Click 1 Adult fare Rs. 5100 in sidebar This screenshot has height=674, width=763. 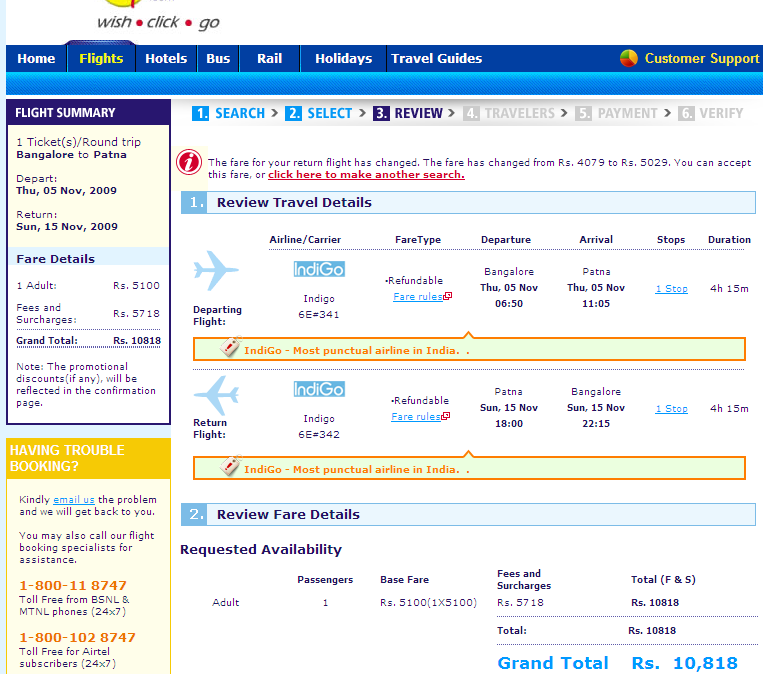89,286
